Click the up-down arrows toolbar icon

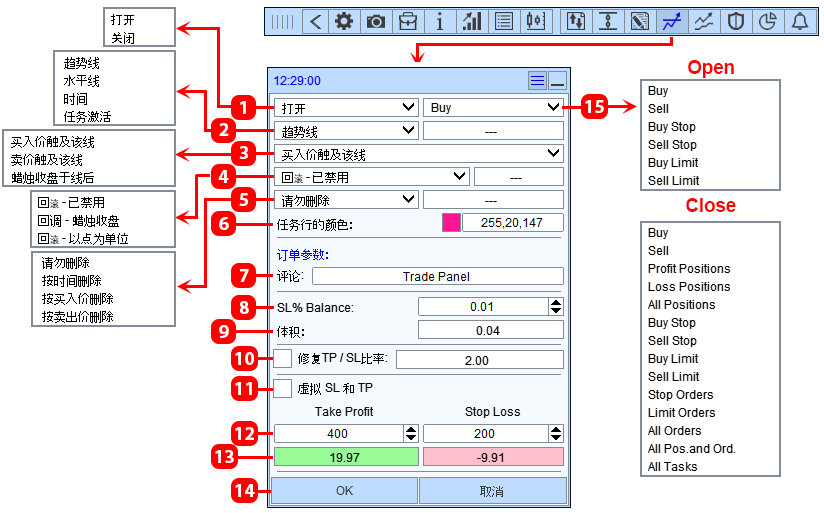pyautogui.click(x=576, y=22)
